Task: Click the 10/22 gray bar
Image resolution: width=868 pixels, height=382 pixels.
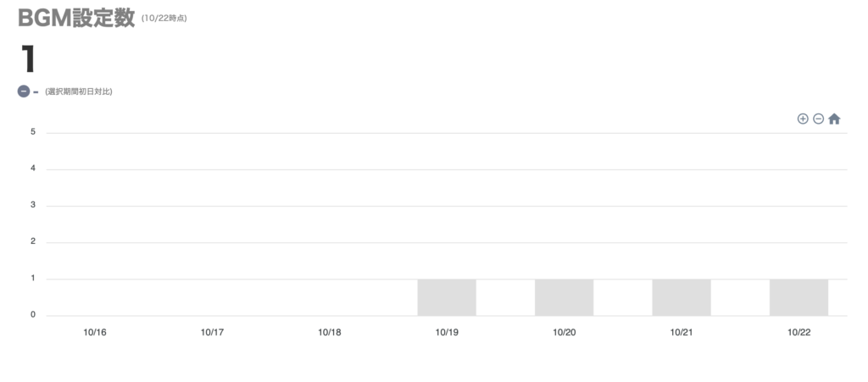Action: pyautogui.click(x=798, y=297)
